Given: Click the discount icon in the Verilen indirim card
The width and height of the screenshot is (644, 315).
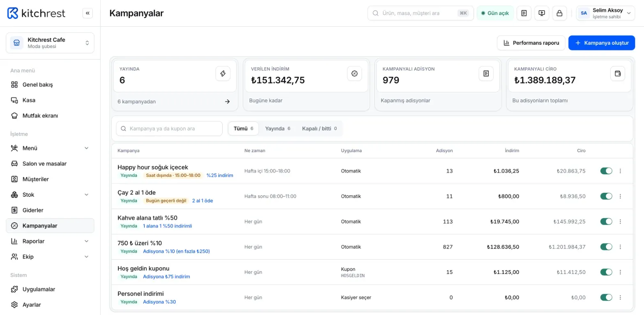Looking at the screenshot, I should tap(354, 73).
